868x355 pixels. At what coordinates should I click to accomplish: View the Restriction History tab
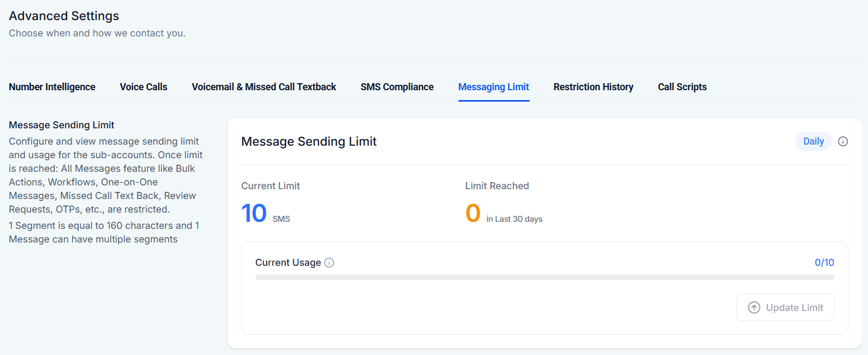point(593,87)
